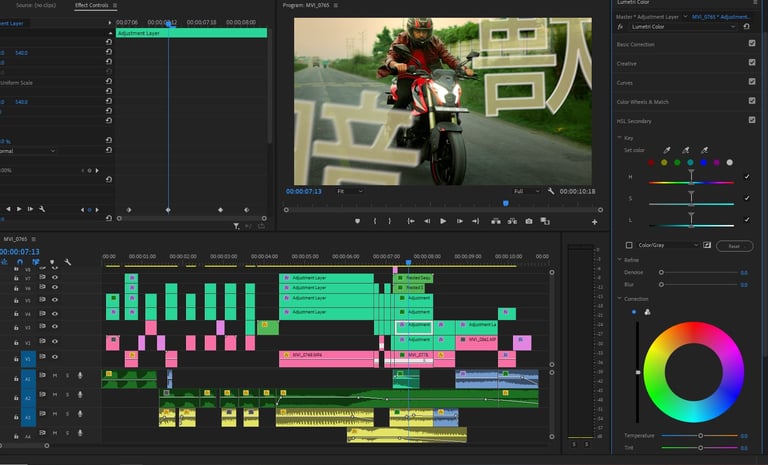Export a frame with camera icon
This screenshot has width=768, height=465.
[x=529, y=221]
